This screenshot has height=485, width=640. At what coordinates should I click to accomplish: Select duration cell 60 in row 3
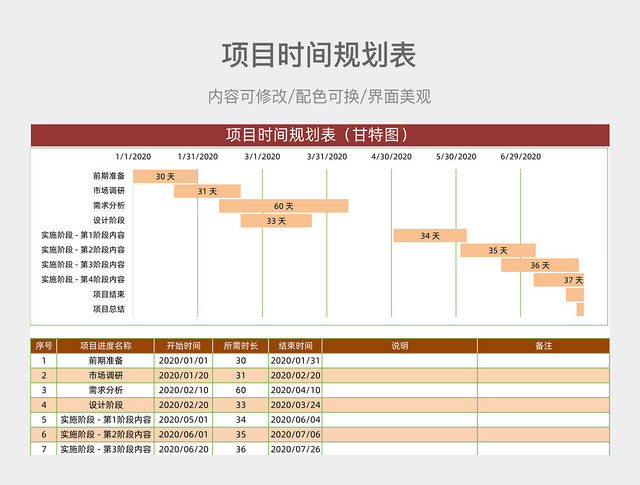240,390
